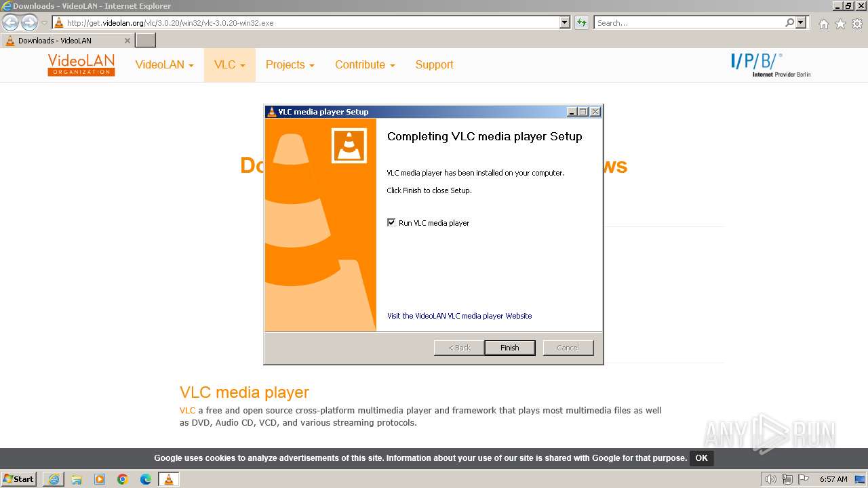868x488 pixels.
Task: Select the VLC installer taskbar button
Action: 169,479
